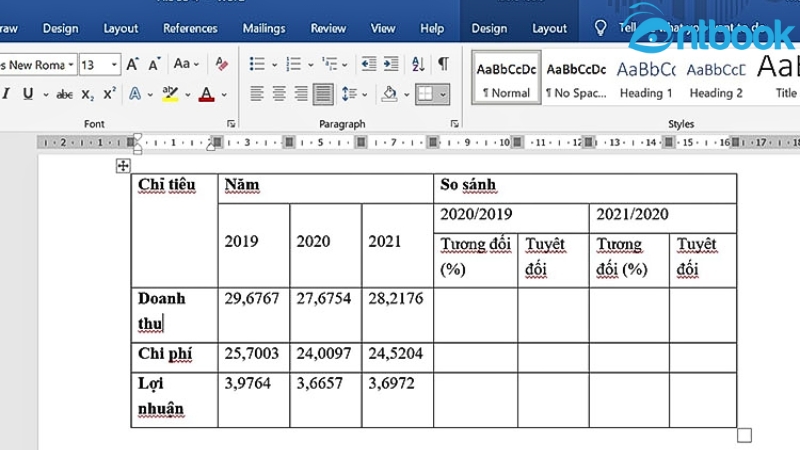Open the Mailings tab
The width and height of the screenshot is (800, 450).
pos(263,29)
